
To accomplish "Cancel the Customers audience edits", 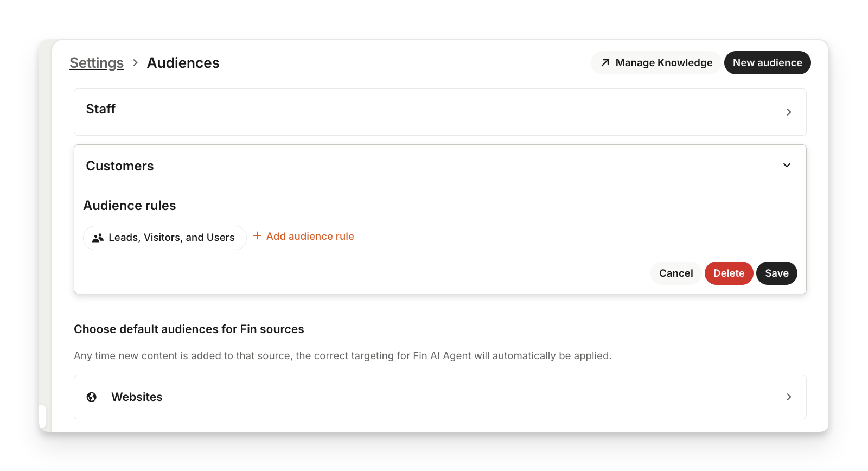I will 676,273.
